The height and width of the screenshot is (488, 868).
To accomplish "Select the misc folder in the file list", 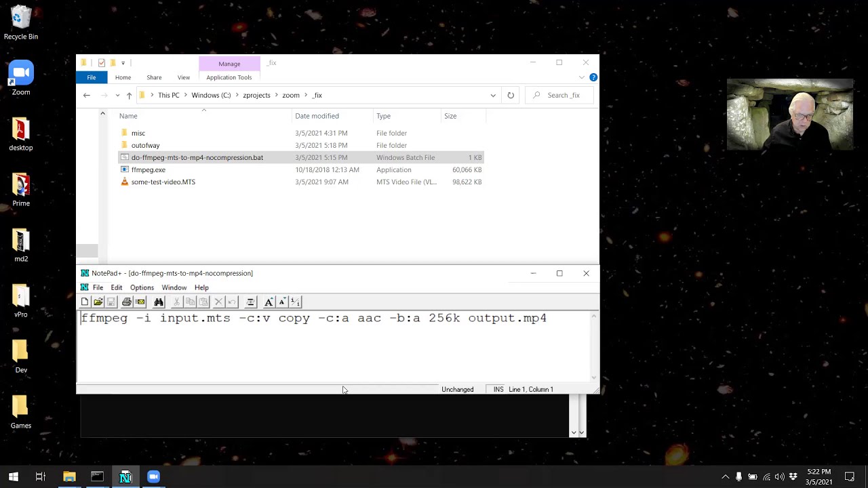I will pos(138,133).
